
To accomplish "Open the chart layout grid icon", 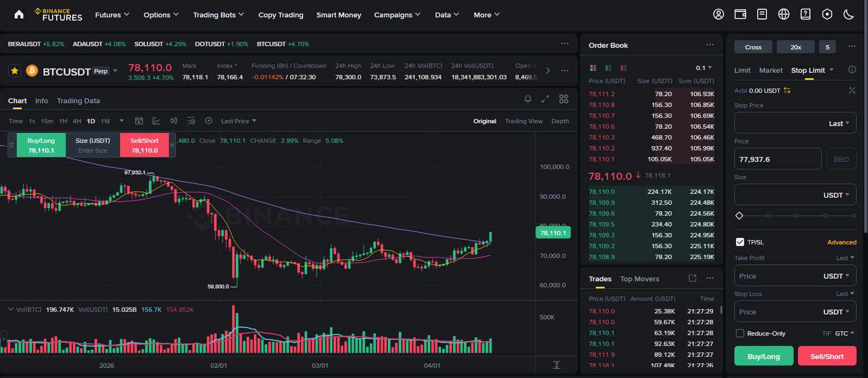I will (x=564, y=99).
